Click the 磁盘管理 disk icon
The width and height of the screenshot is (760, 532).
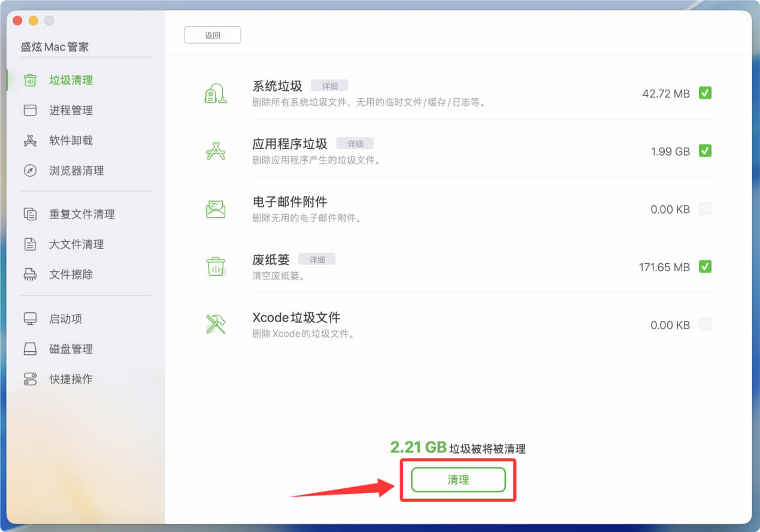click(30, 349)
